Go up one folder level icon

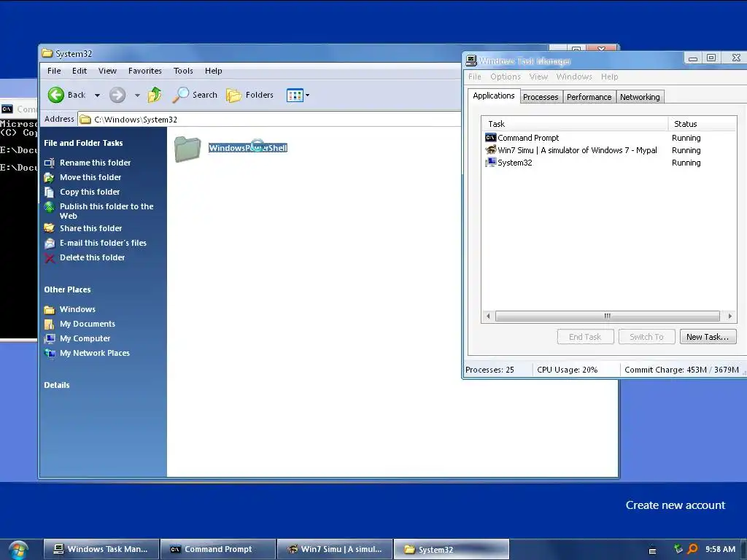point(155,95)
